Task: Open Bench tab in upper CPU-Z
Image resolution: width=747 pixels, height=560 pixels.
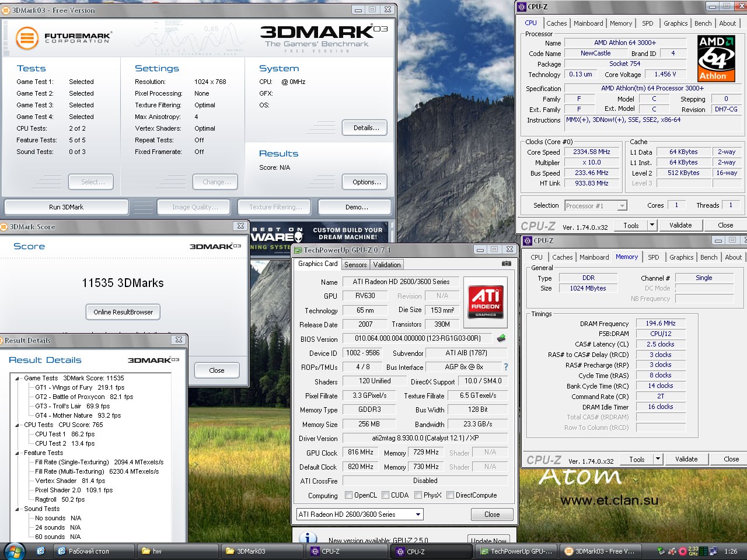Action: (703, 23)
